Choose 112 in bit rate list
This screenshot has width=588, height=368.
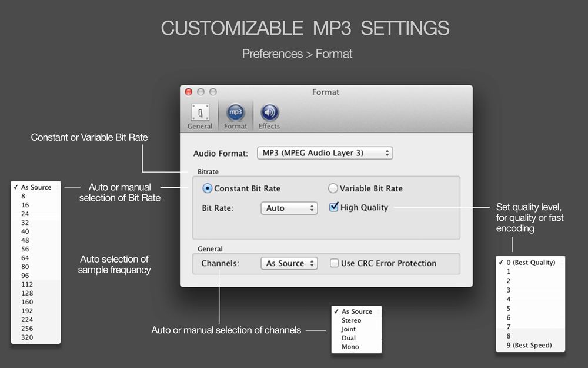coord(36,284)
